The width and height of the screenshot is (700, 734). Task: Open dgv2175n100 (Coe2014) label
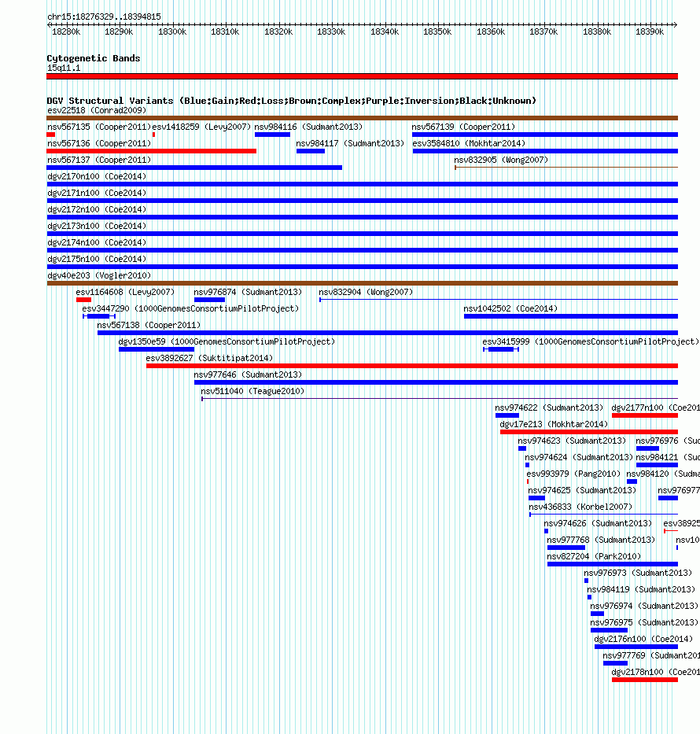[x=97, y=259]
